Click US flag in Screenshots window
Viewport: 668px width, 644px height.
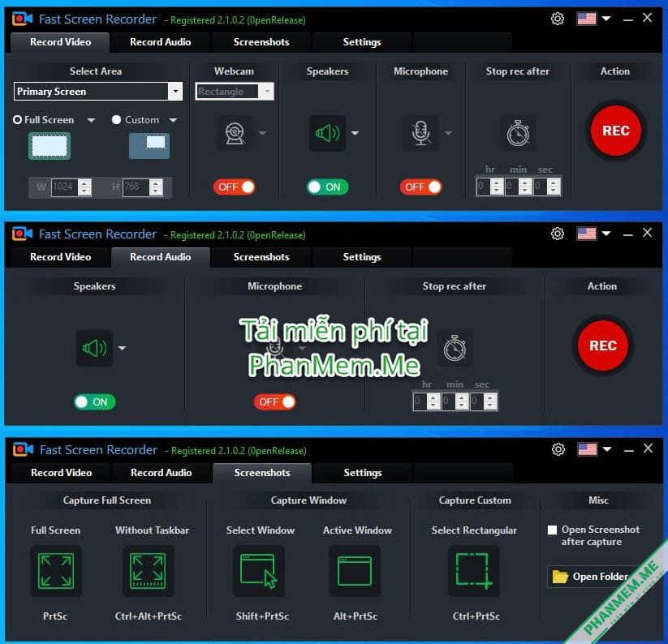pyautogui.click(x=588, y=449)
